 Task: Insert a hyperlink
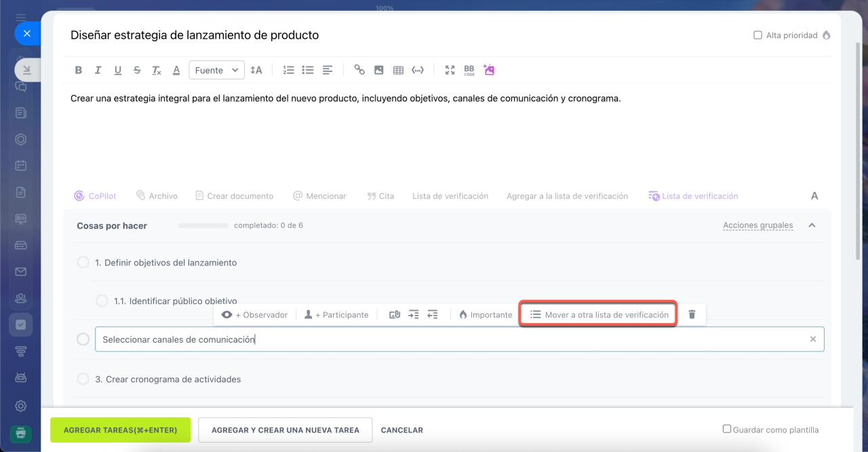[359, 70]
